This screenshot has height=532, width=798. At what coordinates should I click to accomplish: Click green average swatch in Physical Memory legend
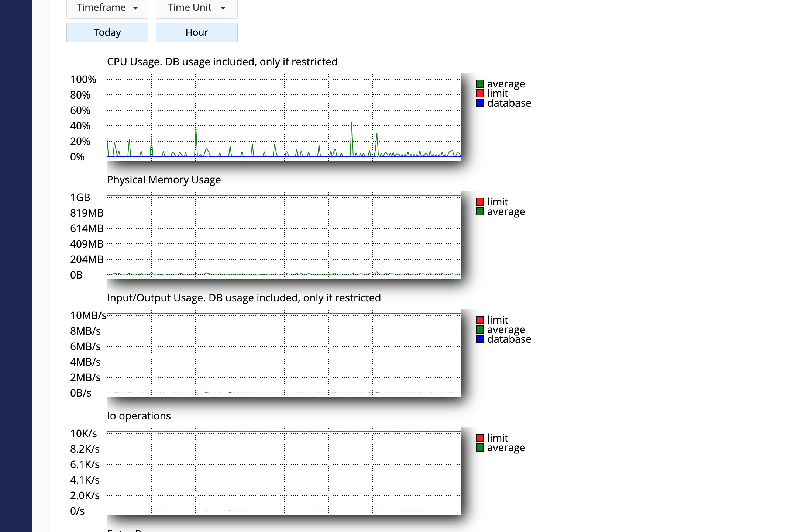coord(480,211)
